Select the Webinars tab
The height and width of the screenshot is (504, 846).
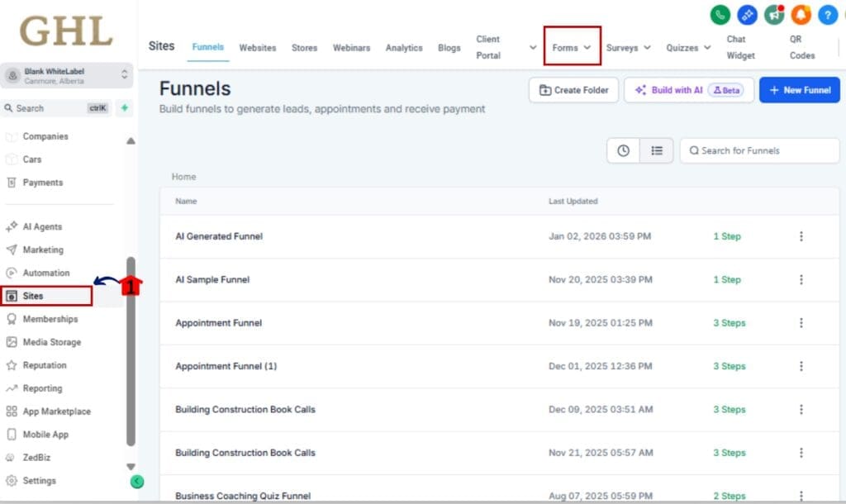[352, 48]
